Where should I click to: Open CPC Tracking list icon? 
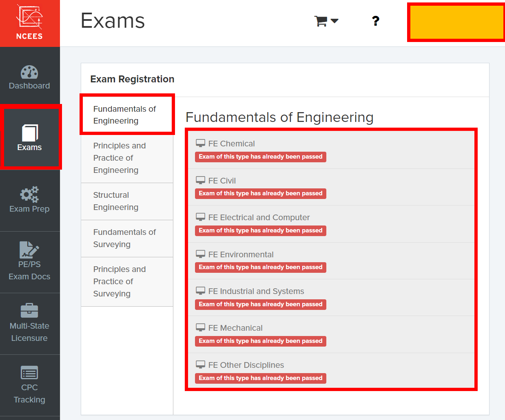29,372
